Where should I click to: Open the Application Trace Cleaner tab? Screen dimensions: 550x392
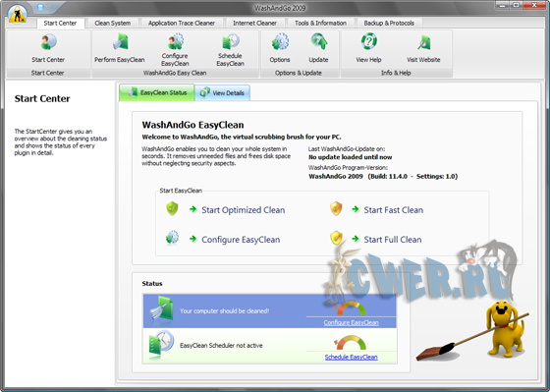182,24
